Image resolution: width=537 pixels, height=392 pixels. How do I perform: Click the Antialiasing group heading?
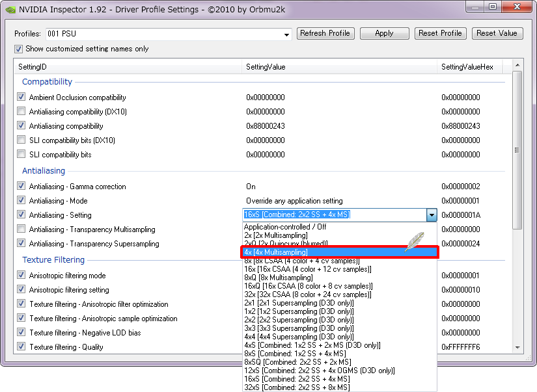coord(44,171)
